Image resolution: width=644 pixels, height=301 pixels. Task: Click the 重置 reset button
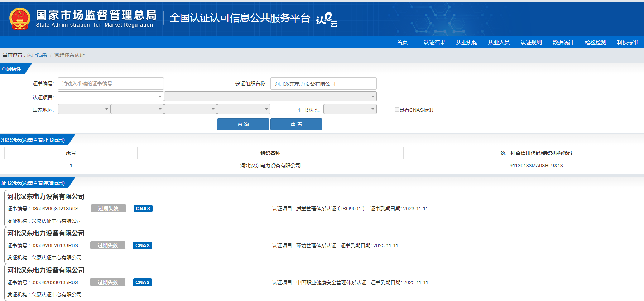click(296, 124)
